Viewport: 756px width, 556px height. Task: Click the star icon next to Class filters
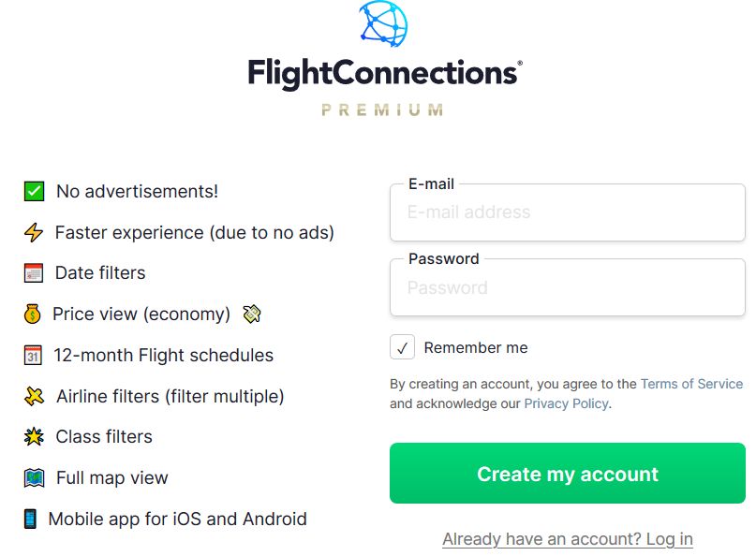point(34,436)
